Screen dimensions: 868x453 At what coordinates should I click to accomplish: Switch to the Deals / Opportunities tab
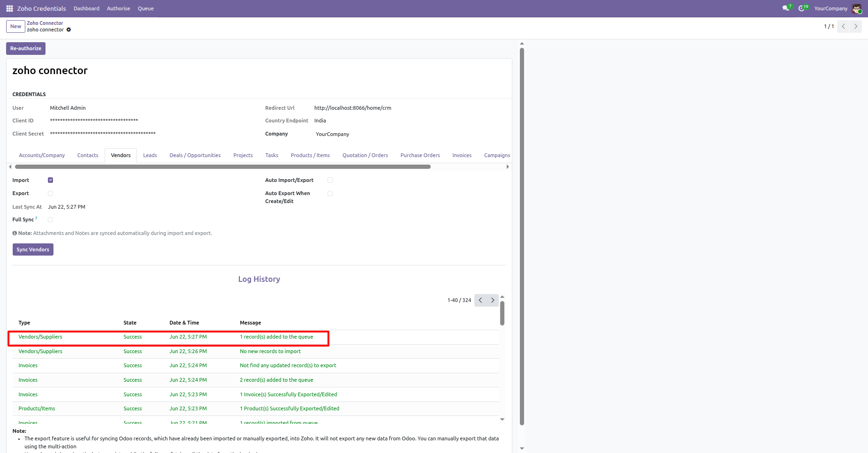[x=195, y=155]
